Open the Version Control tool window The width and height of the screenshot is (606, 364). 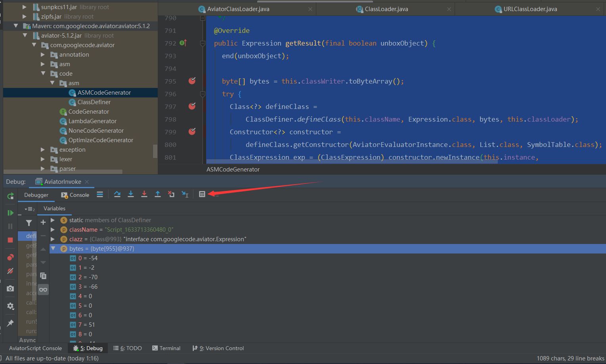[218, 348]
